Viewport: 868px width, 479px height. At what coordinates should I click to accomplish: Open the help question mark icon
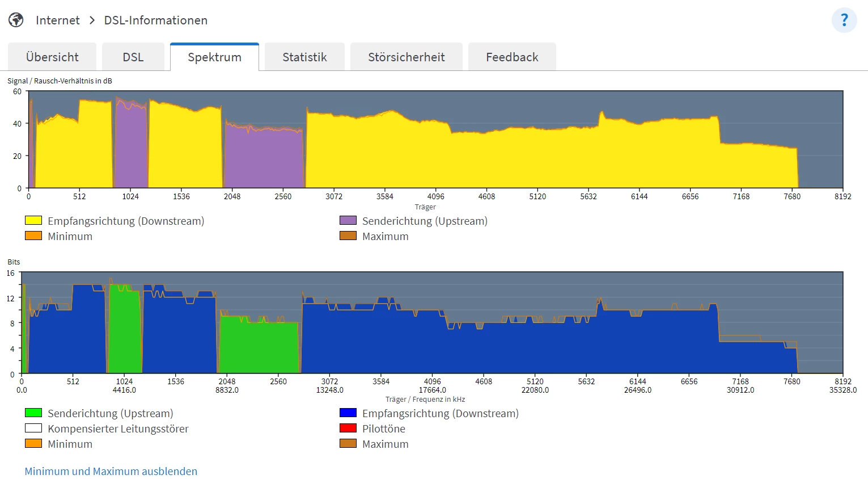click(844, 20)
